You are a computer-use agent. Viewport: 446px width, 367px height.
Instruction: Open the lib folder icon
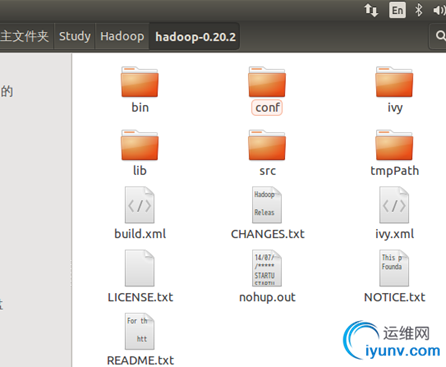(x=140, y=145)
